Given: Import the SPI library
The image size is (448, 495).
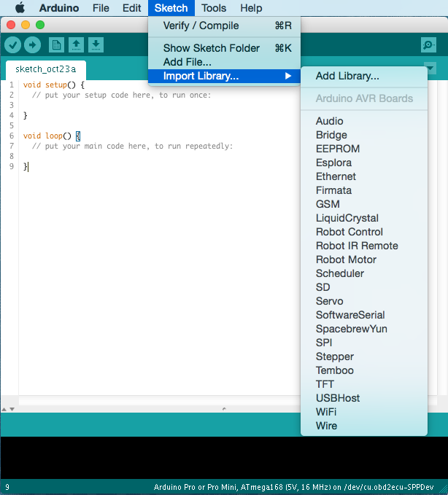Looking at the screenshot, I should (364, 343).
